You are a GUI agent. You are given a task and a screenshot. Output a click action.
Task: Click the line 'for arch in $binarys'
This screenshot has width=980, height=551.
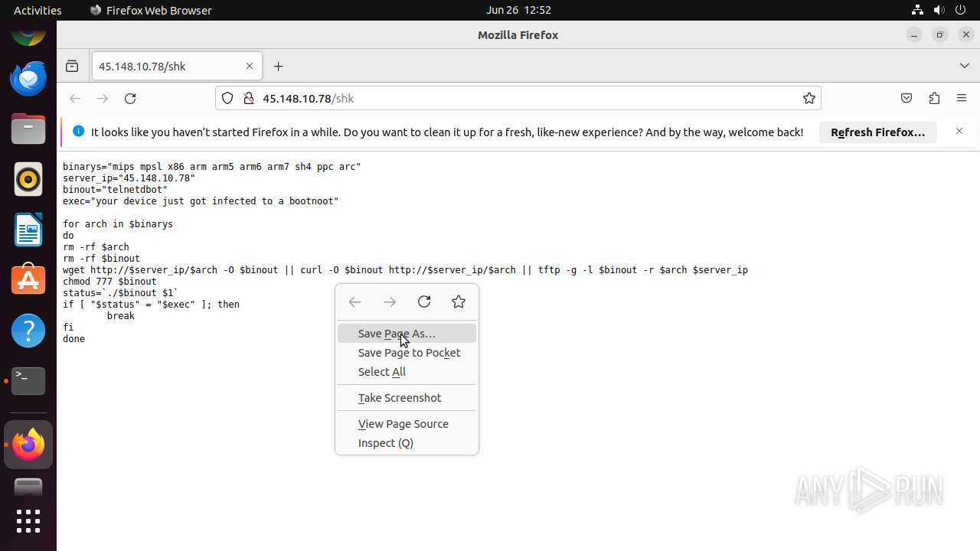[x=118, y=224]
